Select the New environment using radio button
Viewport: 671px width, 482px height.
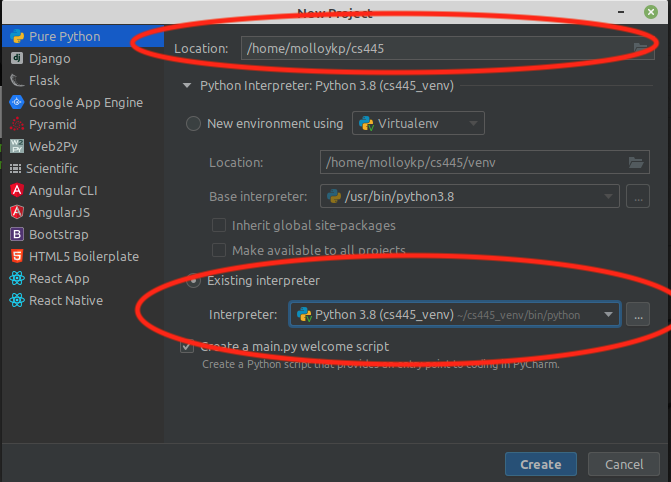coord(194,124)
